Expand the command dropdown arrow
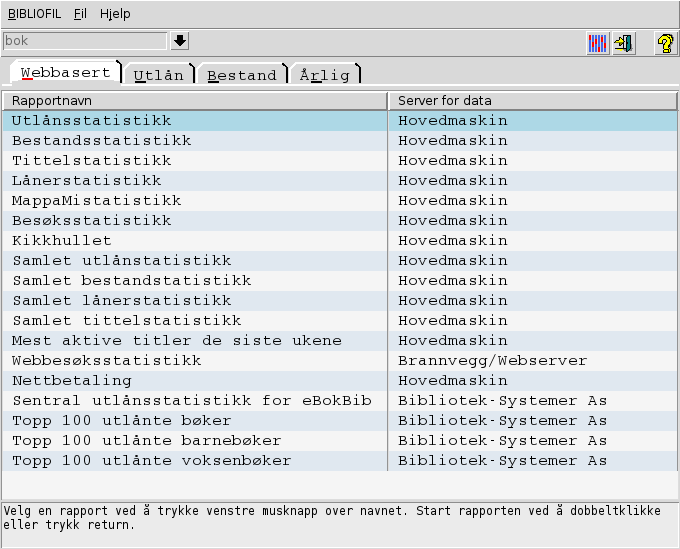Screen dimensions: 680x549 tap(180, 41)
